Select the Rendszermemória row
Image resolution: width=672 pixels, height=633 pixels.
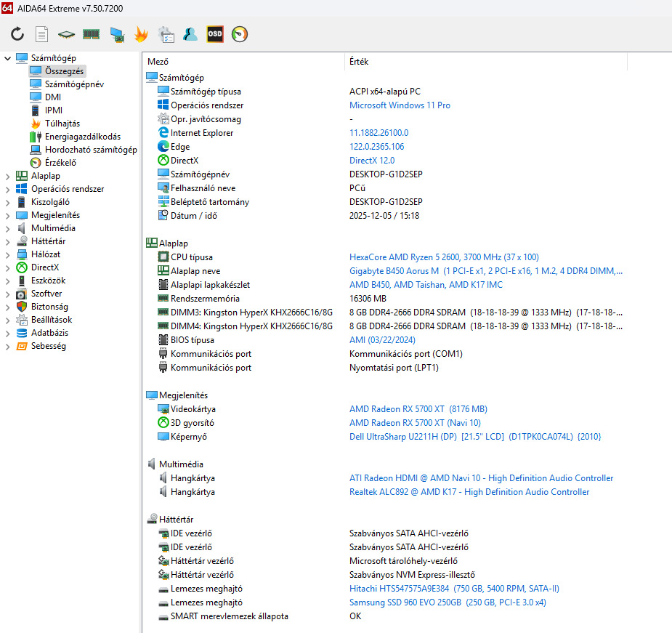click(x=386, y=299)
